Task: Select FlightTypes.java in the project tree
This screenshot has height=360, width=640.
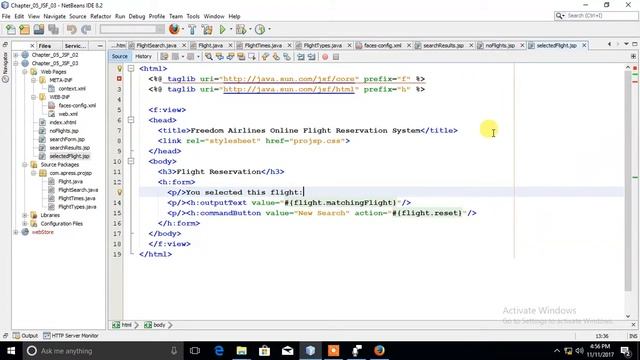Action: point(77,207)
